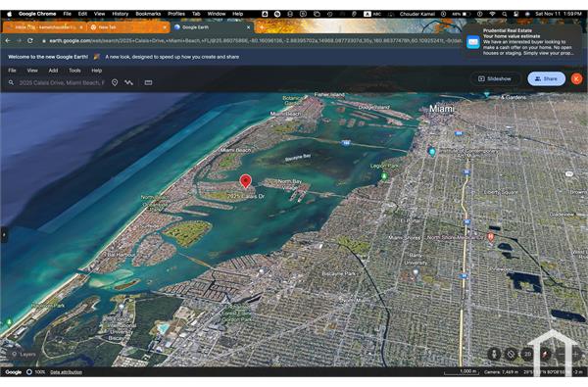Open the Add menu in Google Earth
Image resolution: width=588 pixels, height=387 pixels.
point(53,71)
